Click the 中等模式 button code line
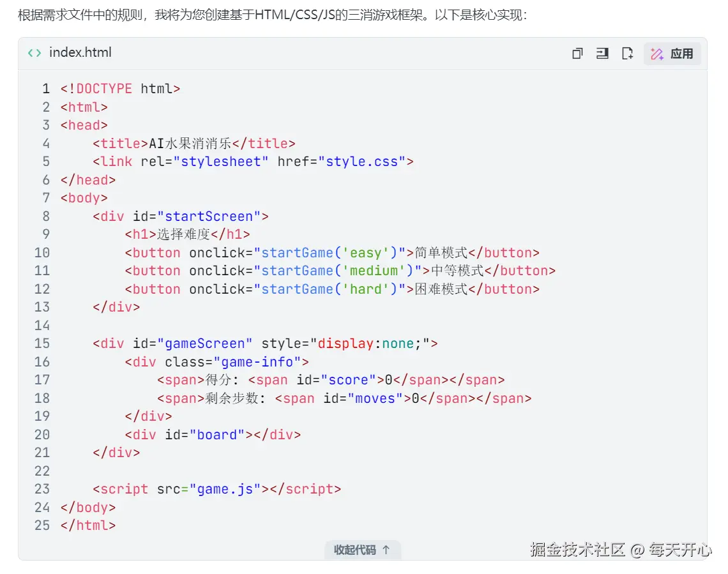The height and width of the screenshot is (574, 728). (340, 271)
